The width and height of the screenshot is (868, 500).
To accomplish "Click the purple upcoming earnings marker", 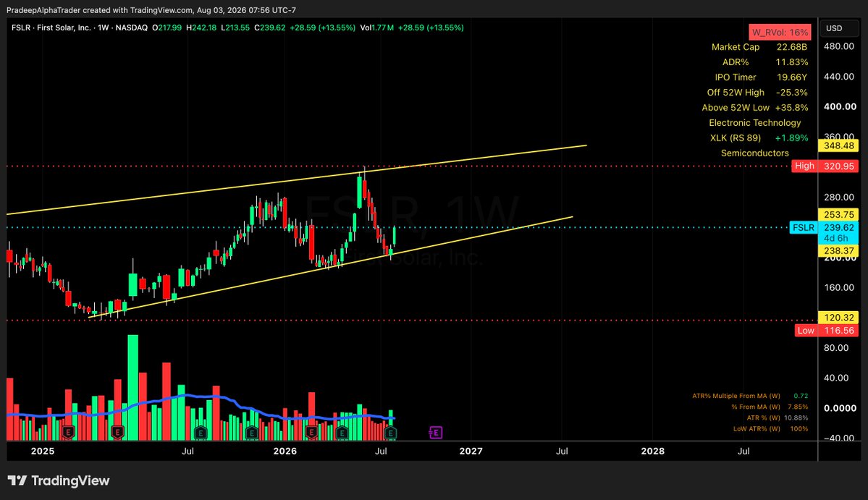I will coord(436,433).
